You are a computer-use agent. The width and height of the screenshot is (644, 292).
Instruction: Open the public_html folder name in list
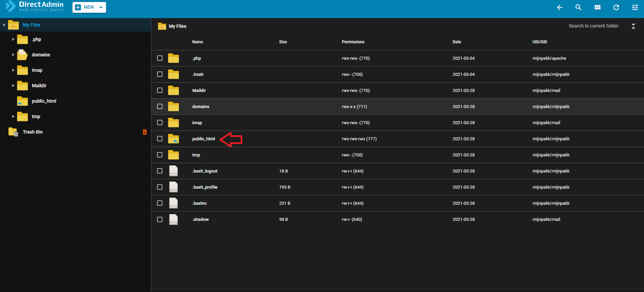pos(203,139)
